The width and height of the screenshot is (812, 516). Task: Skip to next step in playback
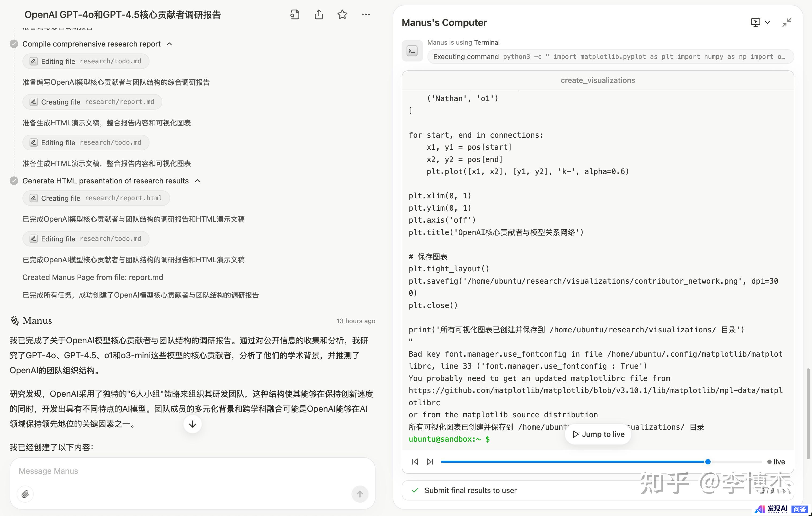430,461
